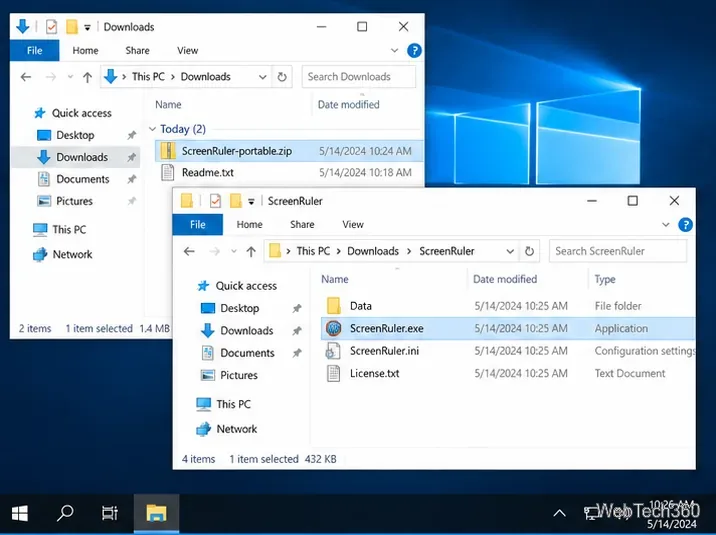Open Share tab in Downloads window
This screenshot has height=535, width=716.
point(137,50)
